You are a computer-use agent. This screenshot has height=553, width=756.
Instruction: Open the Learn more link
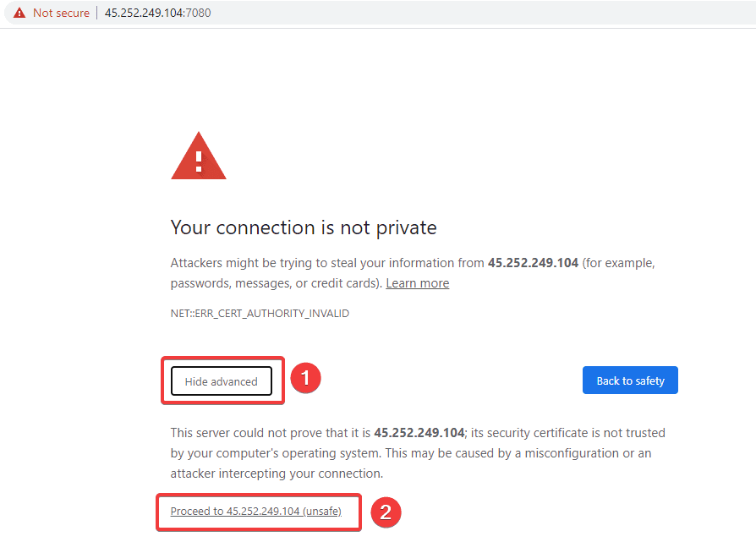(x=417, y=283)
